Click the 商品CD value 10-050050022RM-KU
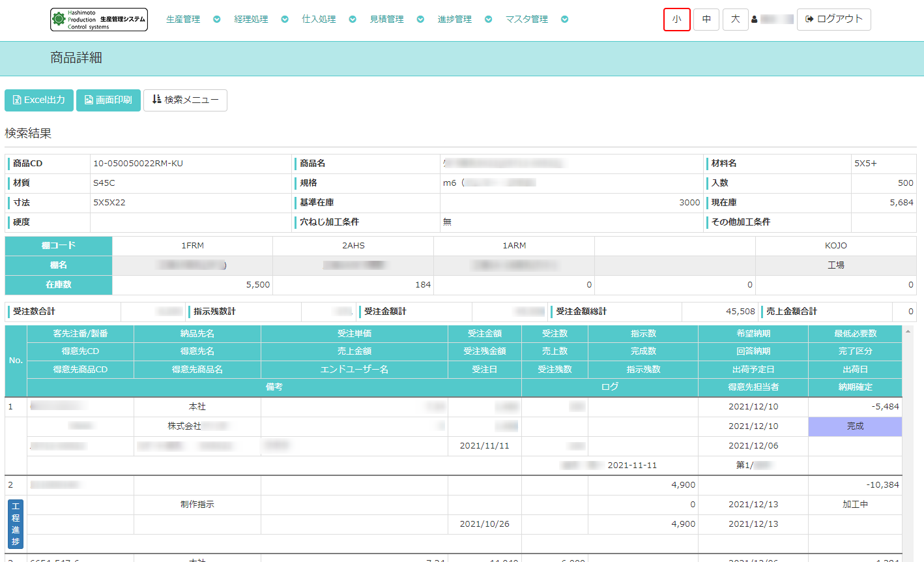Viewport: 924px width, 562px height. pyautogui.click(x=138, y=164)
